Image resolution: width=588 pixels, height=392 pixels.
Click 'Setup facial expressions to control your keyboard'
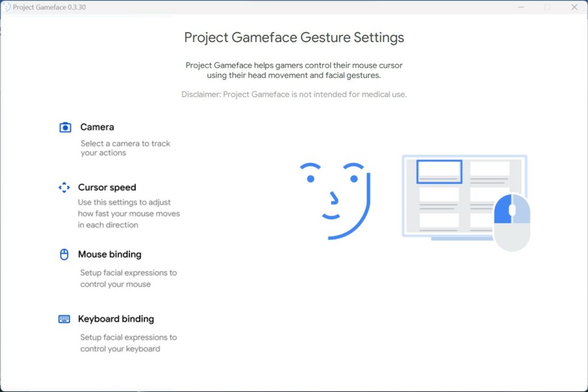tap(128, 343)
